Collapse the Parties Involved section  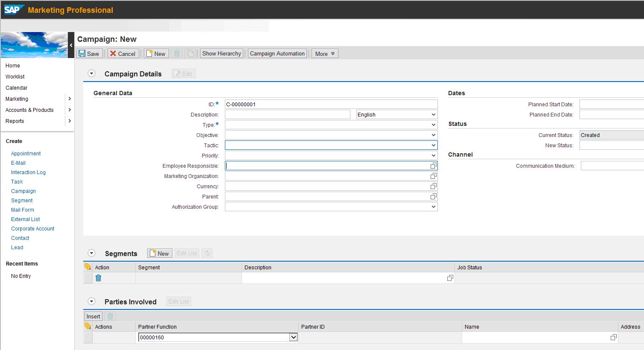point(91,301)
